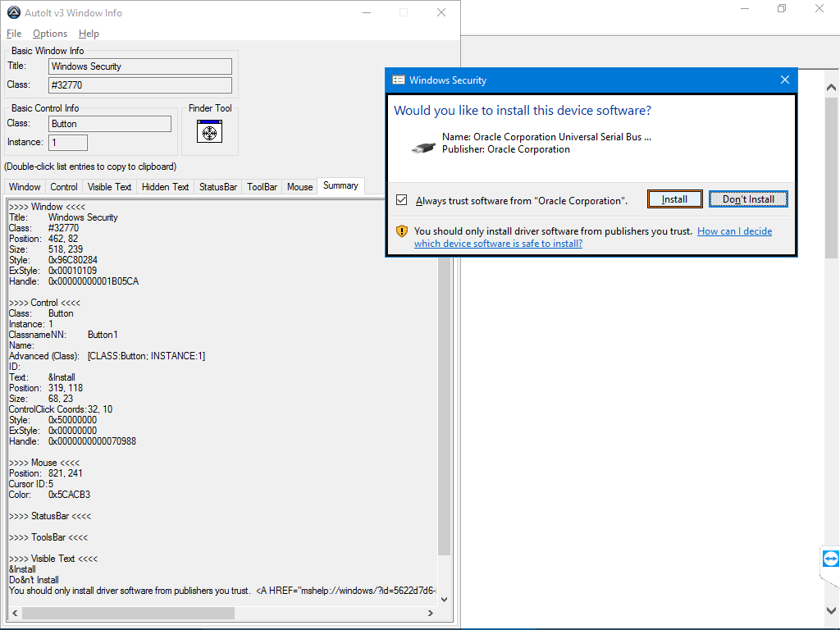Image resolution: width=840 pixels, height=630 pixels.
Task: Click the window Style 0x96C80284 line
Action: (x=53, y=260)
